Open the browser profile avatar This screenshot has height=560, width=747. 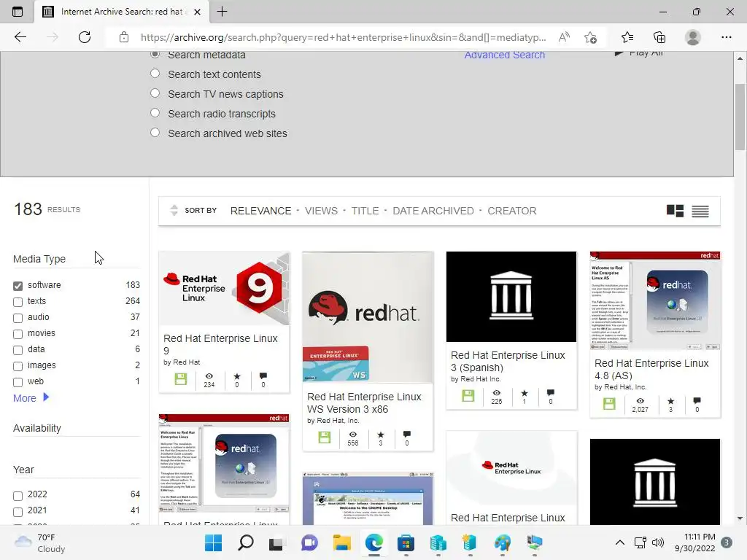(x=693, y=37)
